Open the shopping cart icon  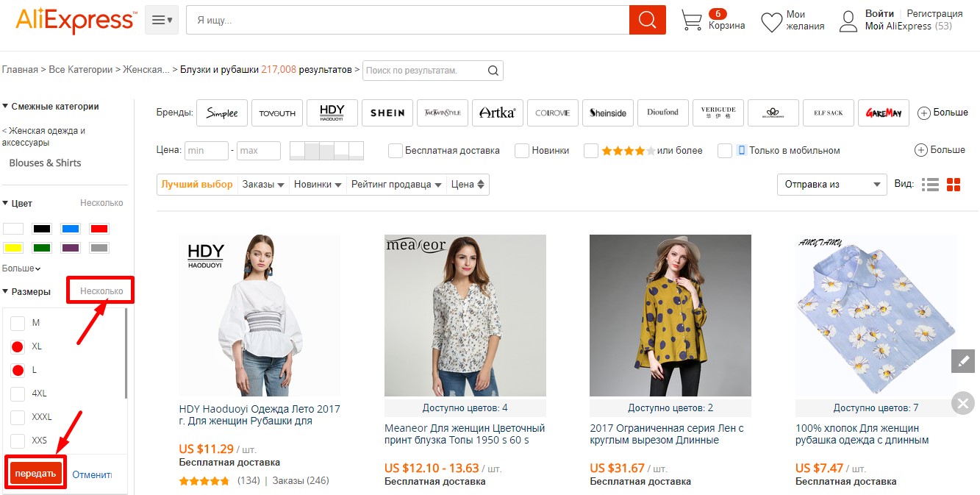691,20
